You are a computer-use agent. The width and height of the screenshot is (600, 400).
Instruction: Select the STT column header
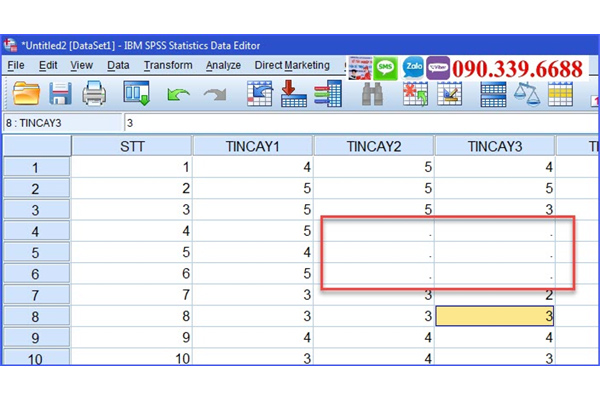coord(132,146)
